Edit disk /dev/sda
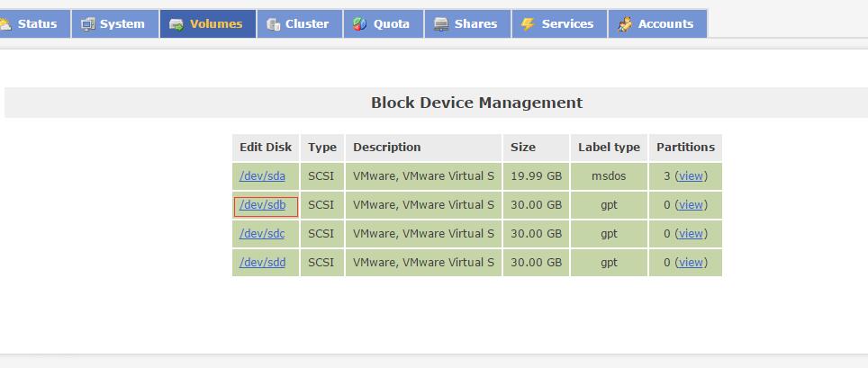The width and height of the screenshot is (868, 368). click(x=262, y=176)
